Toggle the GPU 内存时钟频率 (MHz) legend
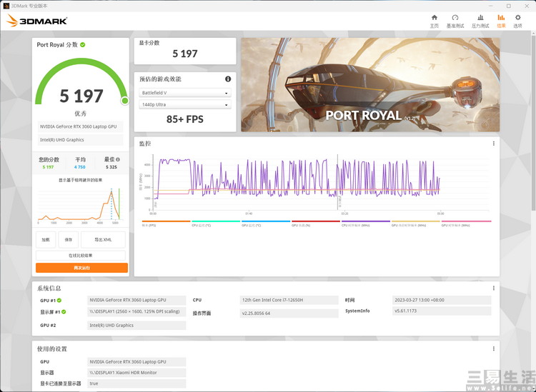 [x=415, y=223]
